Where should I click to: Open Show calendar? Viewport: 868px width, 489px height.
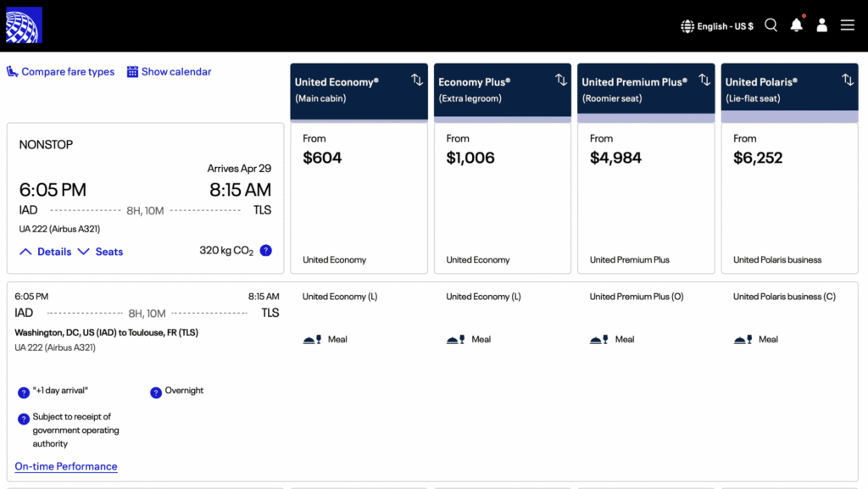click(x=176, y=72)
